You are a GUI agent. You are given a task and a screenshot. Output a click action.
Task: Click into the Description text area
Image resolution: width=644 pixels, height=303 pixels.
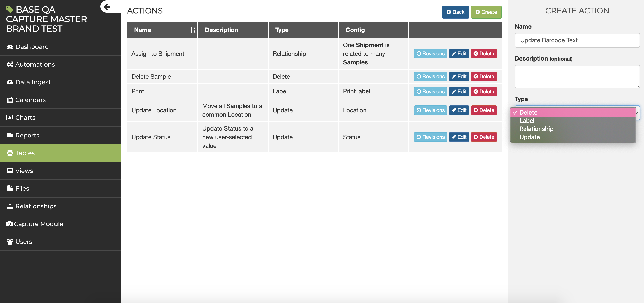click(x=577, y=77)
